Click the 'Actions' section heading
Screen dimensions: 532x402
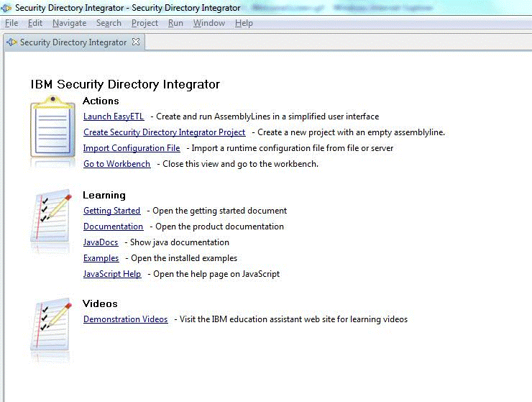point(101,101)
